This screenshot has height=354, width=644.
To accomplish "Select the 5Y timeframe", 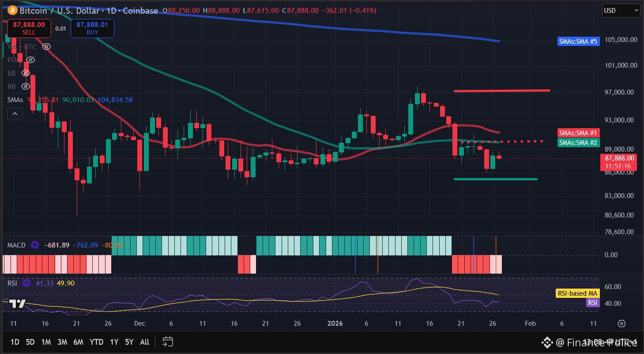I will click(x=128, y=342).
